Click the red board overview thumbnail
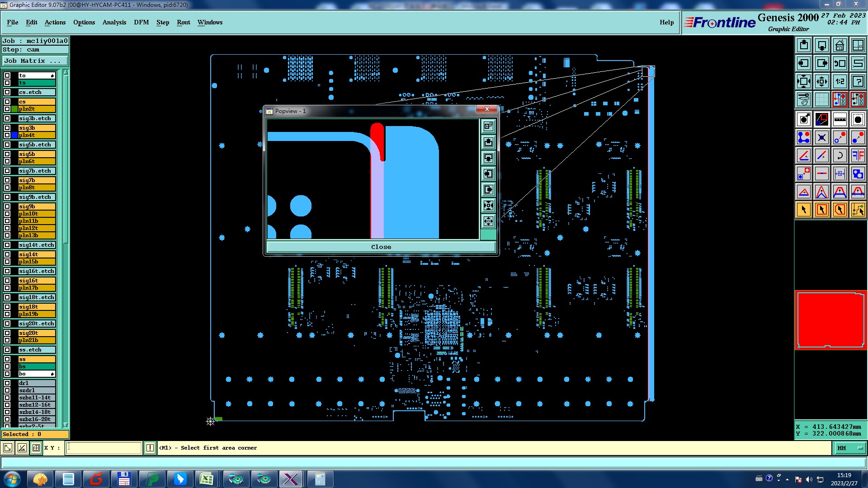The image size is (868, 488). (830, 320)
